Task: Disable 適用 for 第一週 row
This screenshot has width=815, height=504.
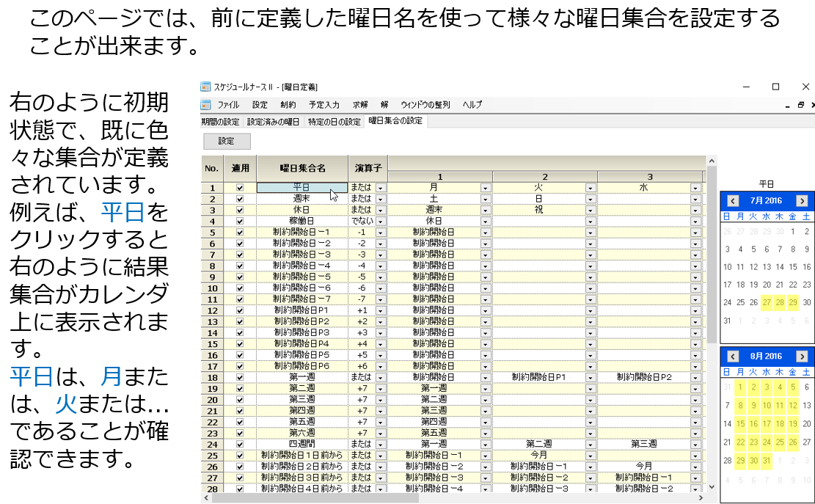Action: point(240,377)
